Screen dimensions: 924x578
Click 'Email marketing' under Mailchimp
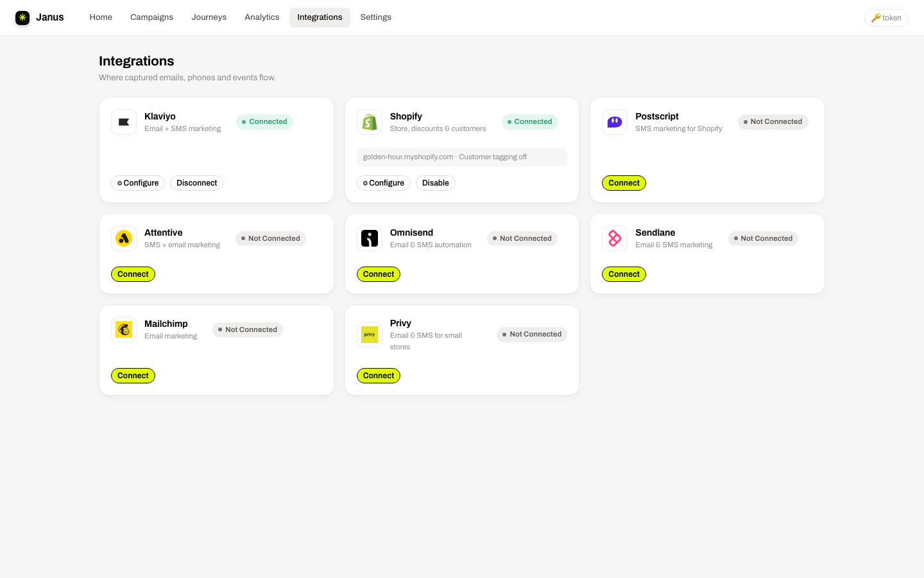[171, 336]
